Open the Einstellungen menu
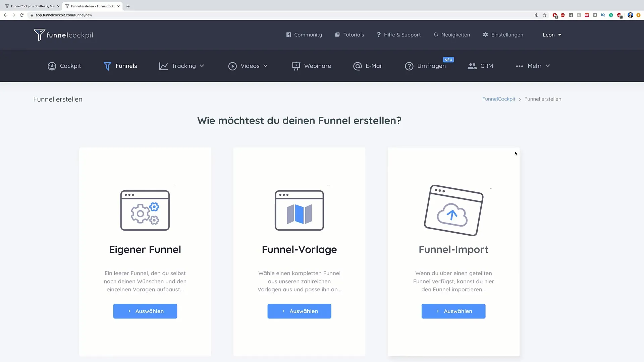The image size is (644, 362). pyautogui.click(x=503, y=35)
